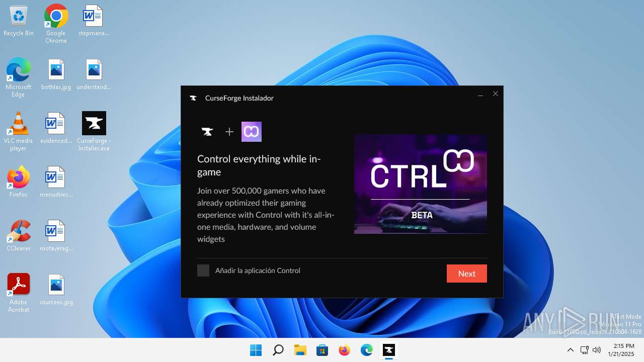Click the volume speaker tray icon
The width and height of the screenshot is (644, 362).
coord(597,350)
